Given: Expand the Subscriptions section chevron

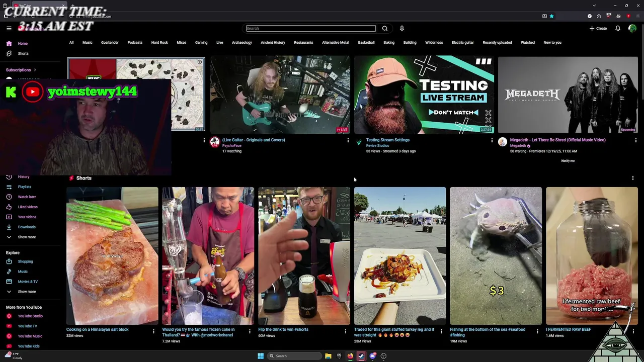Looking at the screenshot, I should pos(35,70).
